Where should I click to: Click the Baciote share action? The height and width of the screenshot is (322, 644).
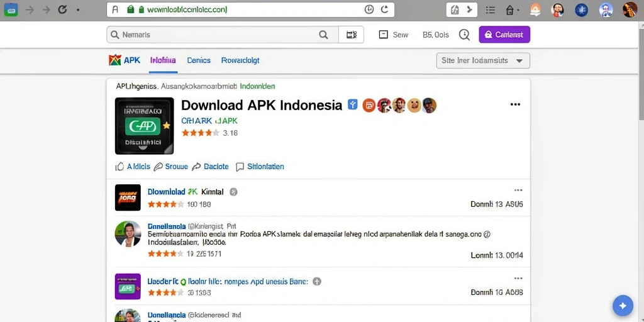click(x=210, y=166)
